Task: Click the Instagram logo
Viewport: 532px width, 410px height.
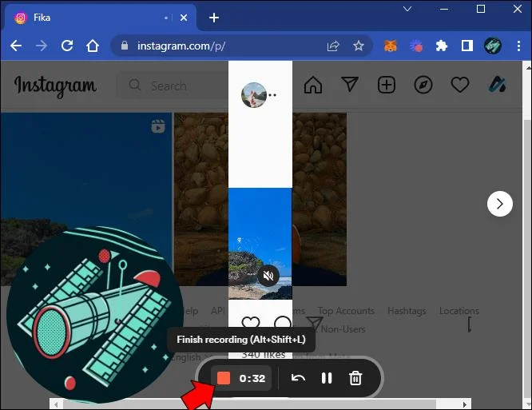Action: coord(55,86)
